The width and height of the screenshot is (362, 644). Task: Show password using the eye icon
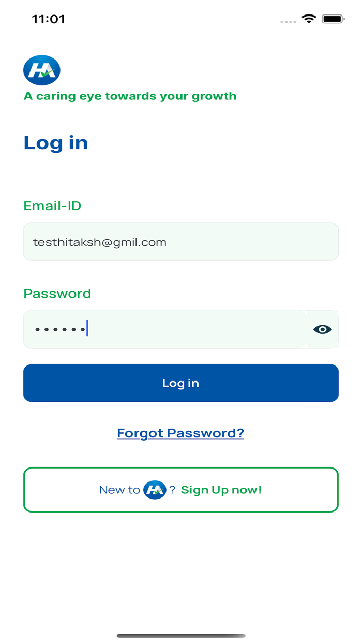(322, 329)
